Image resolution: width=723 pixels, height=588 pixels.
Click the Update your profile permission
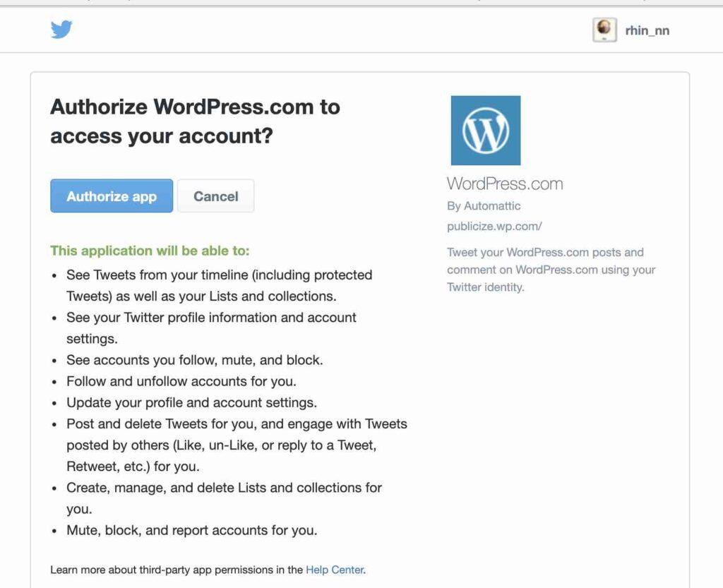point(192,403)
